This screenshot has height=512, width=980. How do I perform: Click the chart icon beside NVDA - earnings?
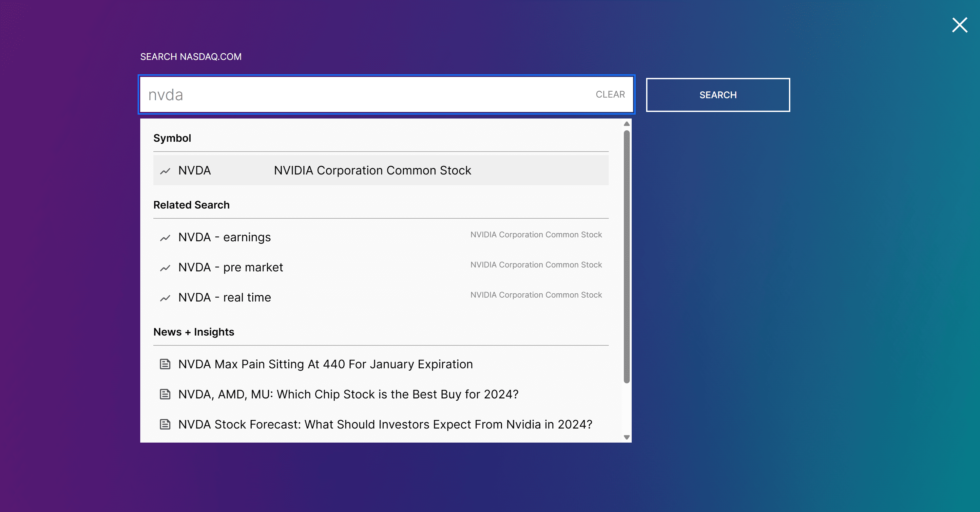click(x=165, y=237)
